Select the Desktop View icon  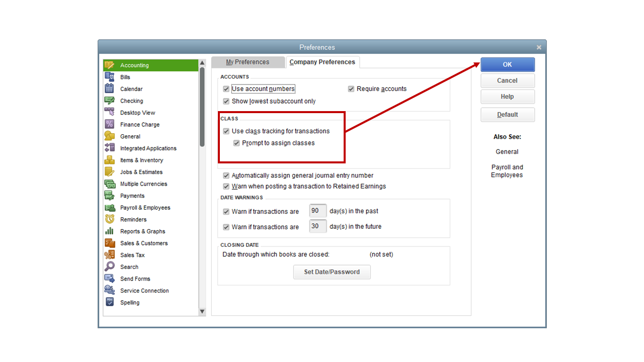pos(109,113)
